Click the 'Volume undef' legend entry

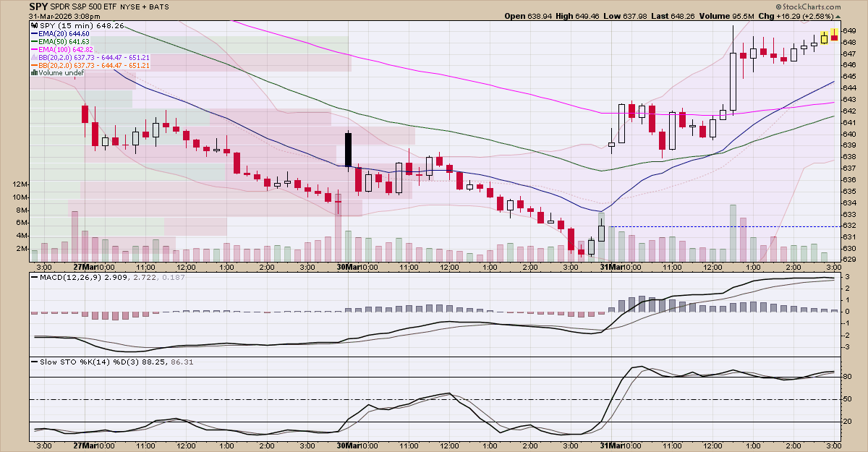click(61, 72)
